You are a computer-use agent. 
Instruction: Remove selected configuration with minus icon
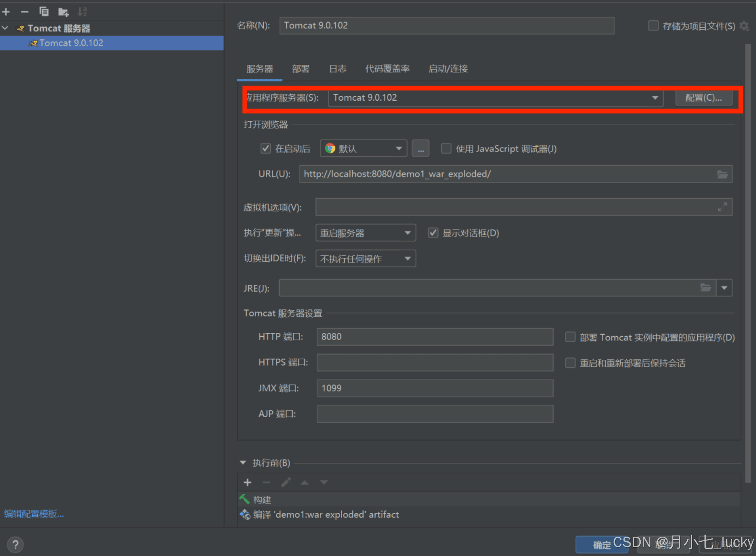tap(25, 12)
